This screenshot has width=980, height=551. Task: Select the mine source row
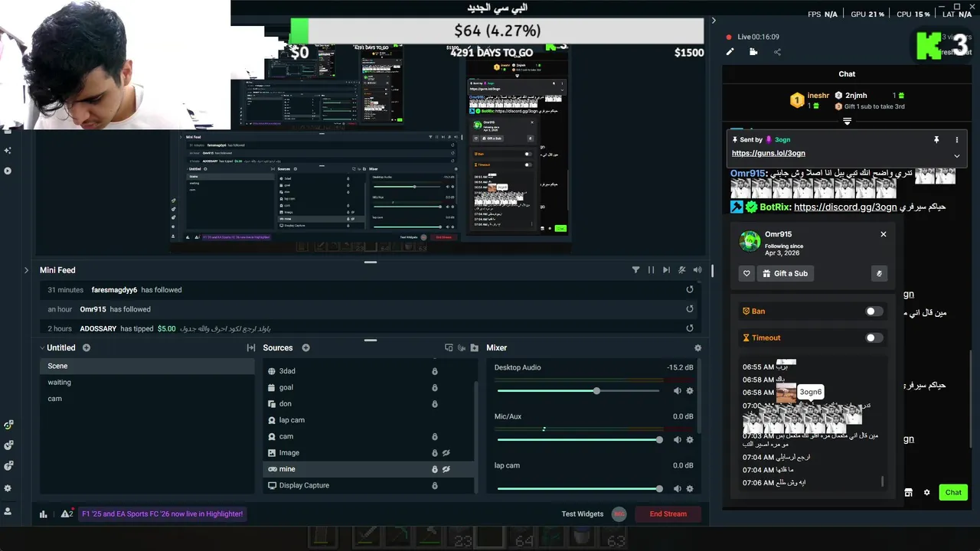click(368, 469)
